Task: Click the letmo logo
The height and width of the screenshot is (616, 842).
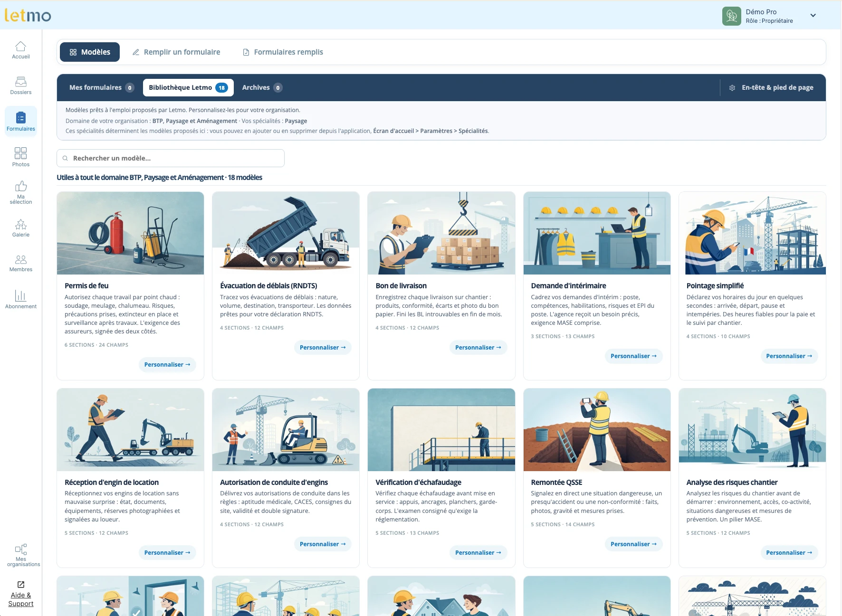Action: pyautogui.click(x=28, y=15)
